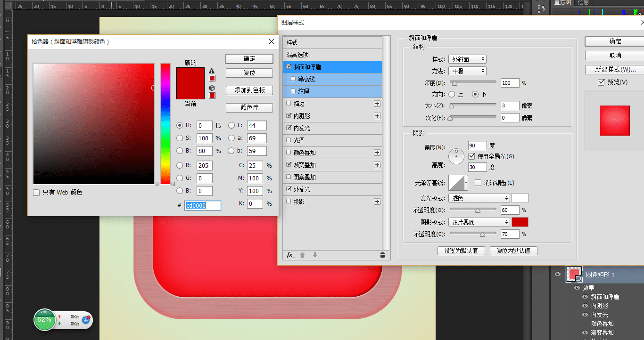The height and width of the screenshot is (340, 644).
Task: Click the red shadow mode color swatch
Action: tap(520, 222)
